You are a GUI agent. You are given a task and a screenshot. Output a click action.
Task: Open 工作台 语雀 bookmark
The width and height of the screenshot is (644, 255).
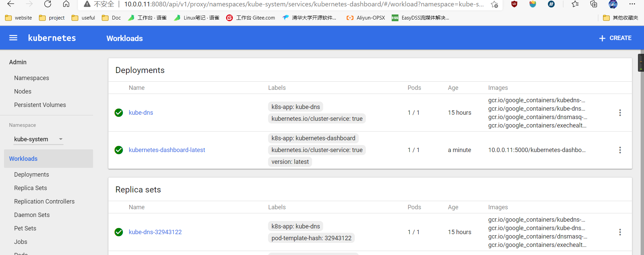click(x=147, y=18)
